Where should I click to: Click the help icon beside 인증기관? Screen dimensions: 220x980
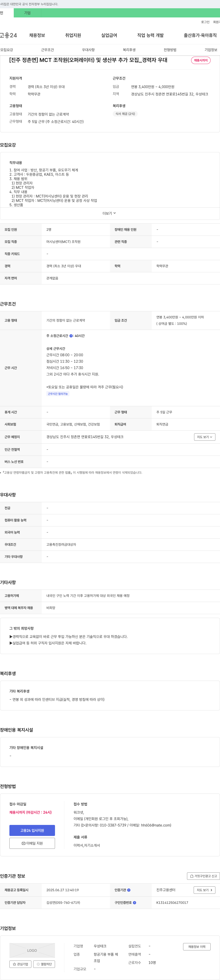[x=129, y=890]
